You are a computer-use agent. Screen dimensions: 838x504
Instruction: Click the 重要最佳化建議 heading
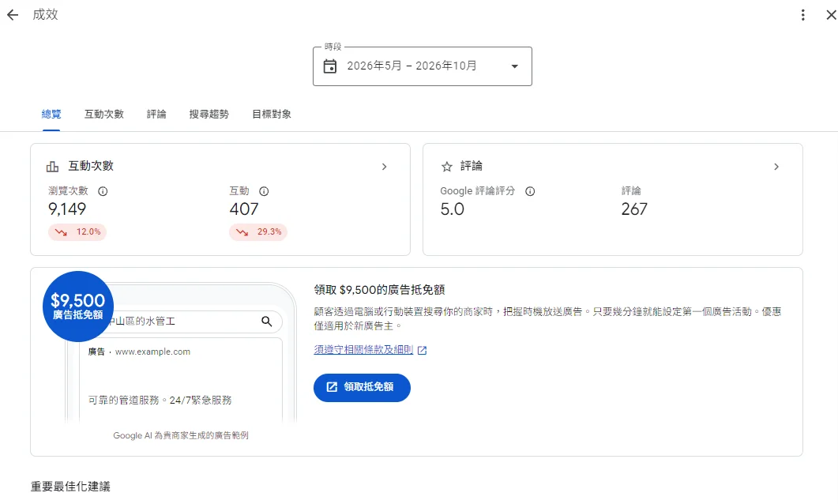coord(70,487)
